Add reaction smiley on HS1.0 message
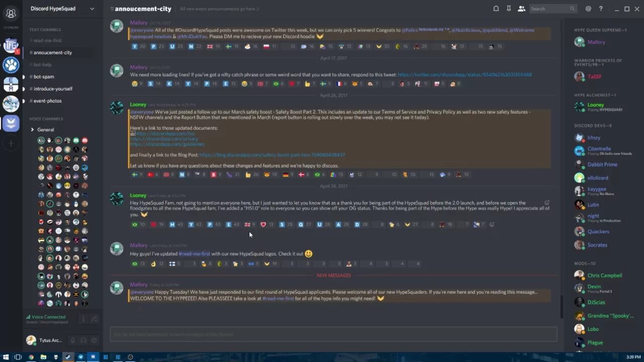Image resolution: width=644 pixels, height=362 pixels. pyautogui.click(x=492, y=224)
